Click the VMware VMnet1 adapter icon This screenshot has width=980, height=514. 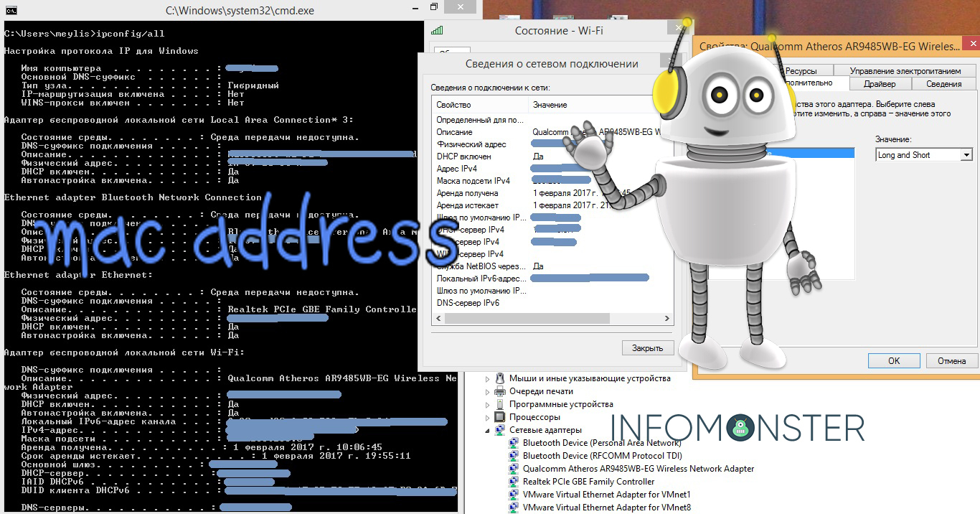point(514,495)
